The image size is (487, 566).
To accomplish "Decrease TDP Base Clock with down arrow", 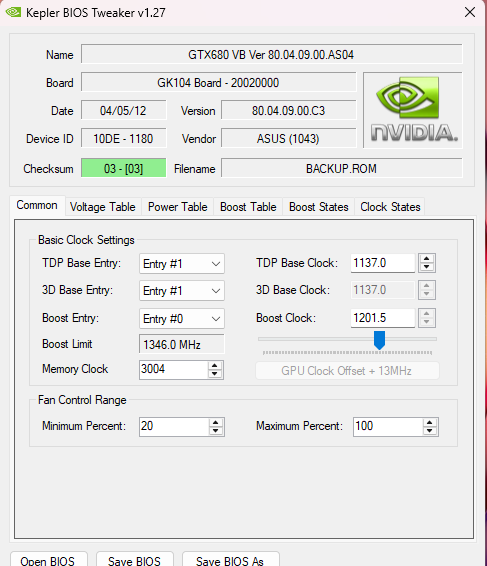I will 427,267.
